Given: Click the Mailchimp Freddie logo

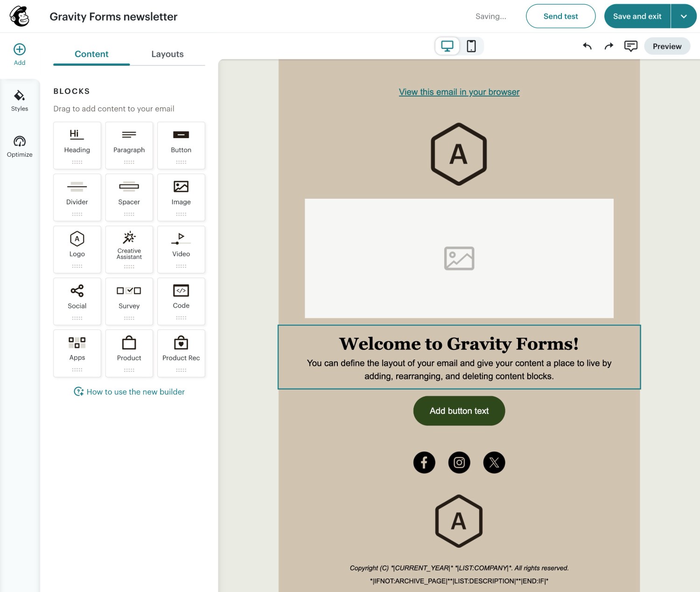Looking at the screenshot, I should (20, 16).
